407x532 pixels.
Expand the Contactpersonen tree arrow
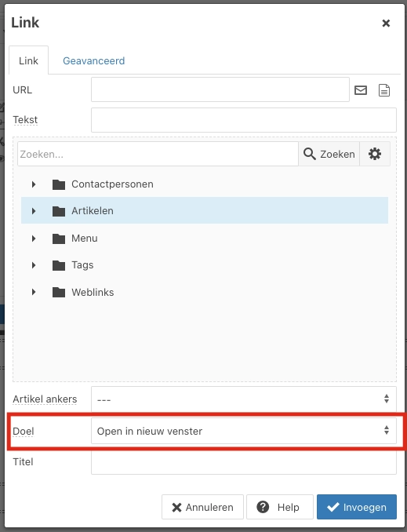(34, 184)
